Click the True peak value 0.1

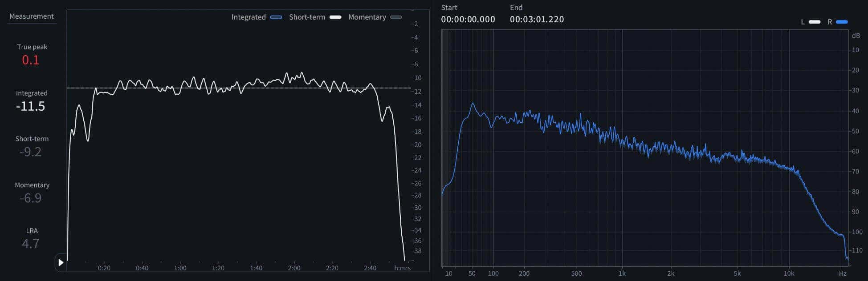[x=31, y=60]
